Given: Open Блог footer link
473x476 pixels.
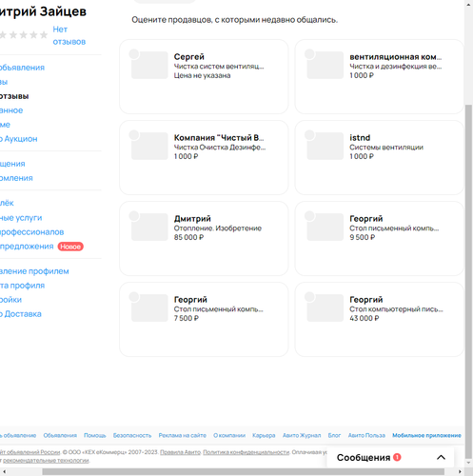Looking at the screenshot, I should [x=334, y=435].
